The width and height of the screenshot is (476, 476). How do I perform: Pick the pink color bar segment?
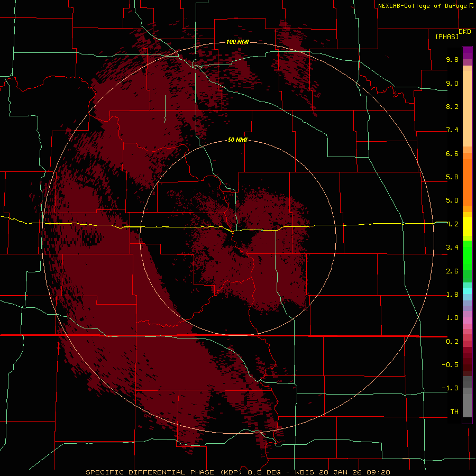point(467,321)
